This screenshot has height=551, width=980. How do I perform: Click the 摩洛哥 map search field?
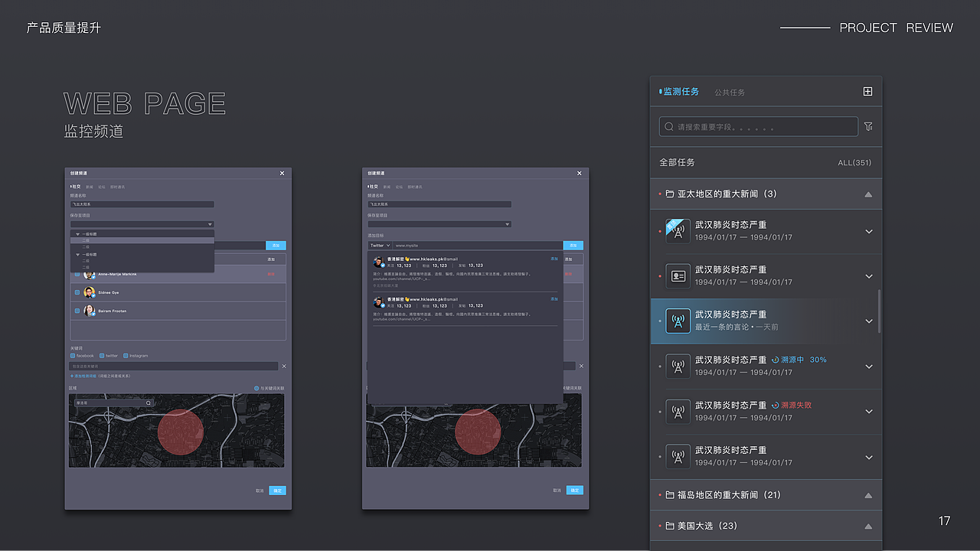[113, 403]
